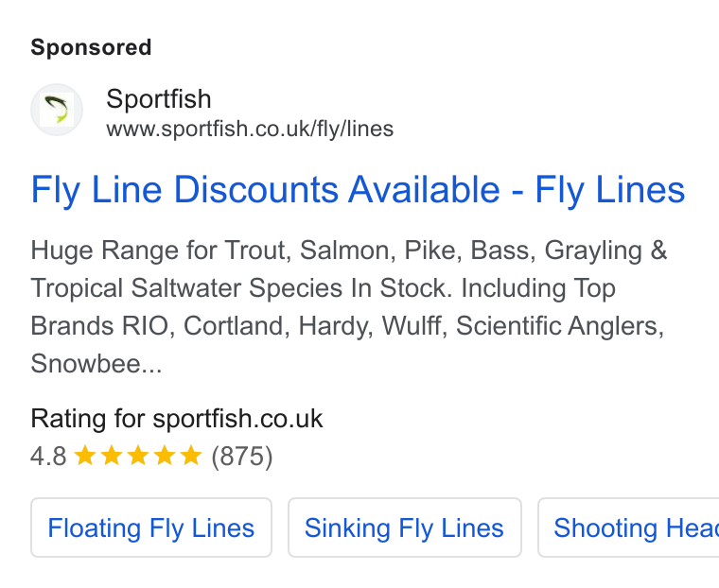The height and width of the screenshot is (588, 719).
Task: Click the fourth gold rating star
Action: coord(165,456)
